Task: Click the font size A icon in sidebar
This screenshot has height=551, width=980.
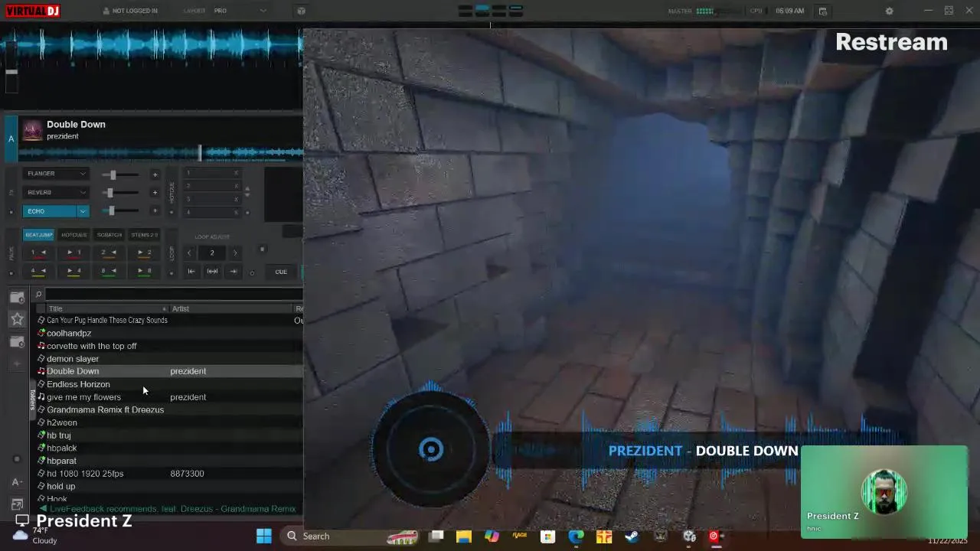Action: 17,482
